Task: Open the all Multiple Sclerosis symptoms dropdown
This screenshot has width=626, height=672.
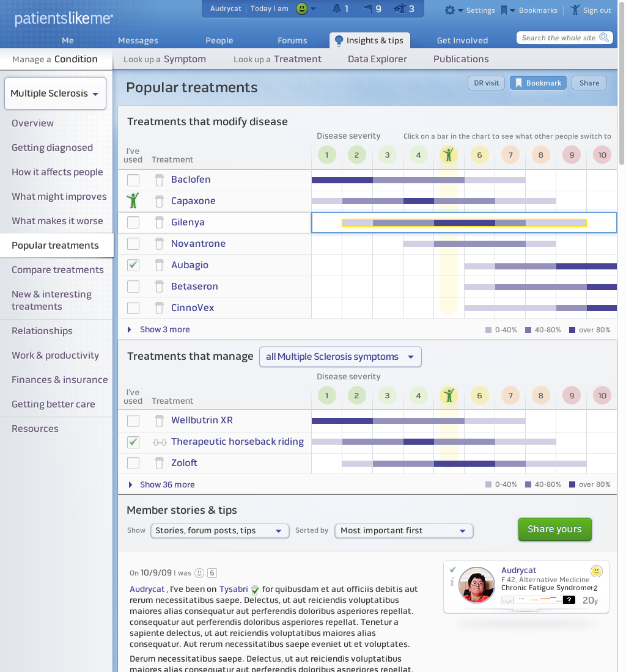Action: (x=341, y=357)
